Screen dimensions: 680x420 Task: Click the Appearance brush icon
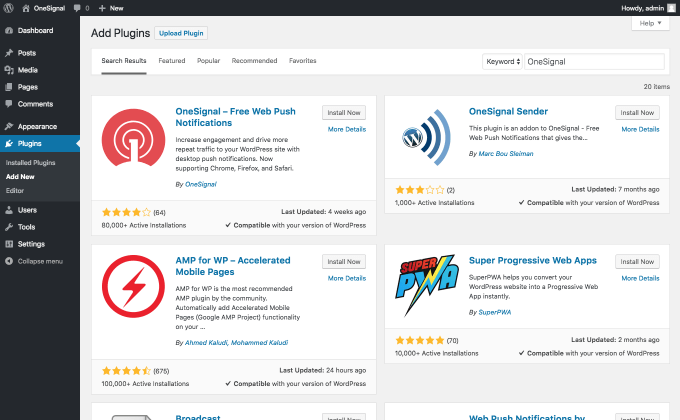pyautogui.click(x=9, y=126)
